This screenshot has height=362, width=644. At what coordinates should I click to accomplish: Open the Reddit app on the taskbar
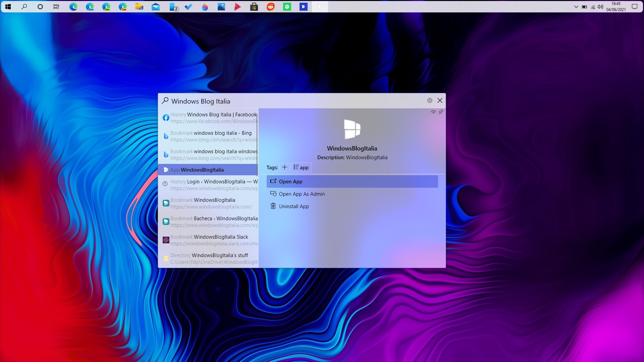click(x=270, y=6)
